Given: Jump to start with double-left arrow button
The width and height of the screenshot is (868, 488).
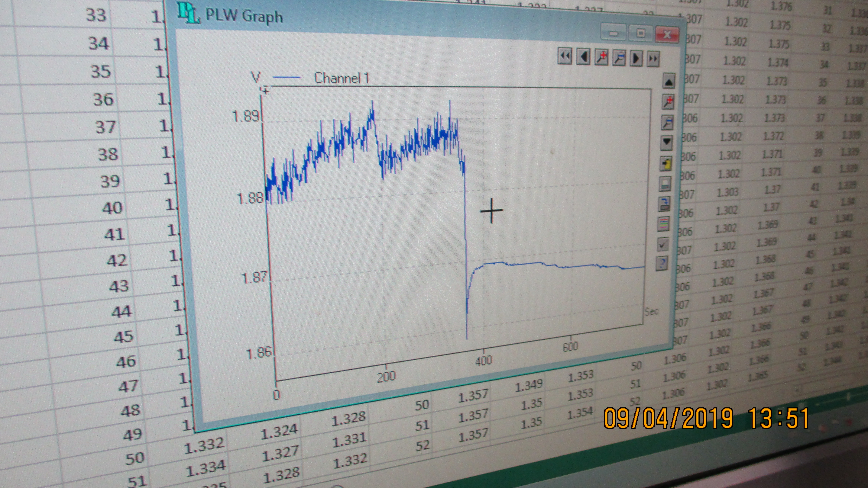Looking at the screenshot, I should pyautogui.click(x=565, y=56).
